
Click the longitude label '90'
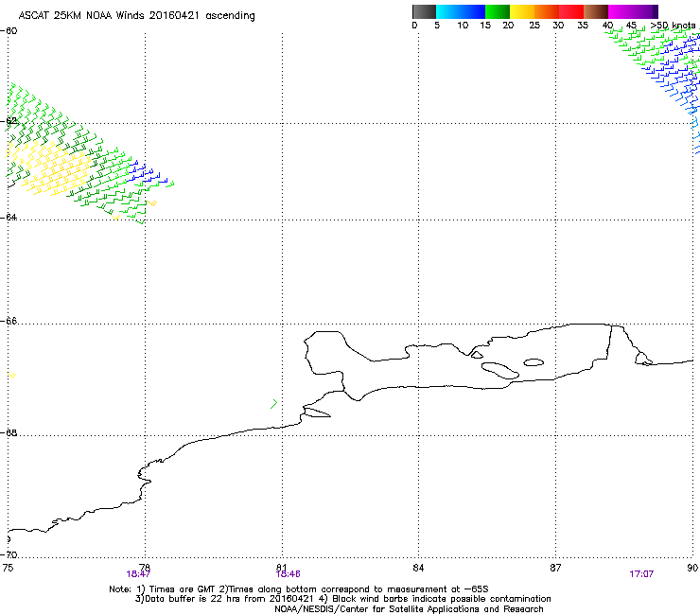(x=692, y=568)
